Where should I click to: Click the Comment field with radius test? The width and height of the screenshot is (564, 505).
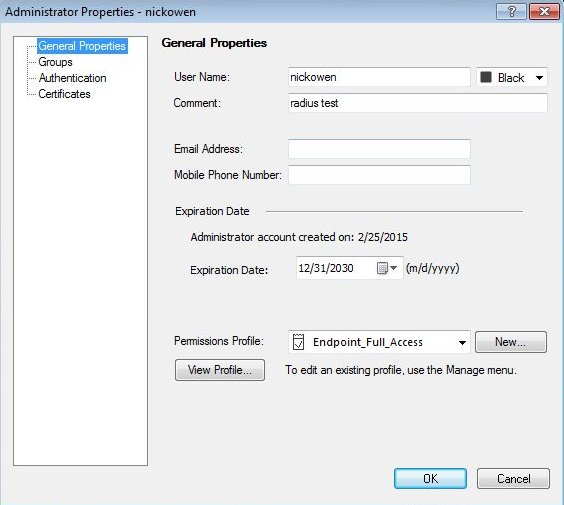pyautogui.click(x=418, y=103)
